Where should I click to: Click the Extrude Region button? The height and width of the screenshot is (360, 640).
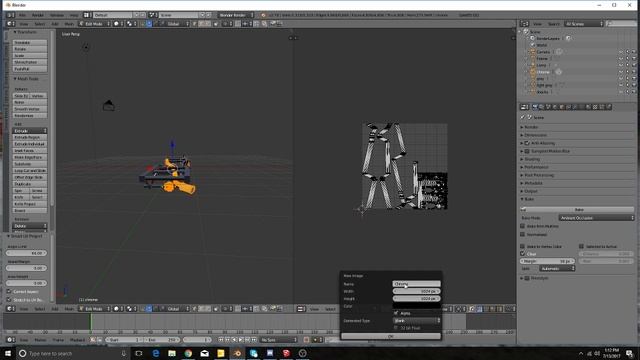click(30, 138)
